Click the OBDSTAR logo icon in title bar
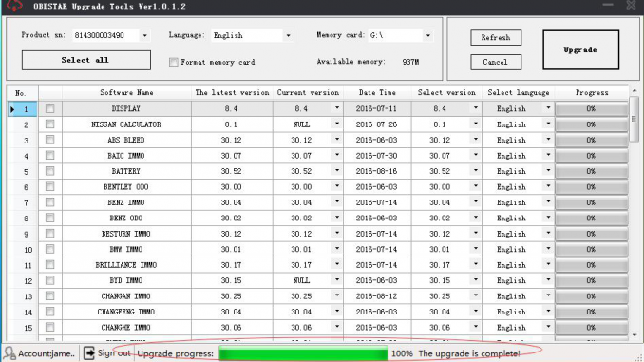 point(15,6)
